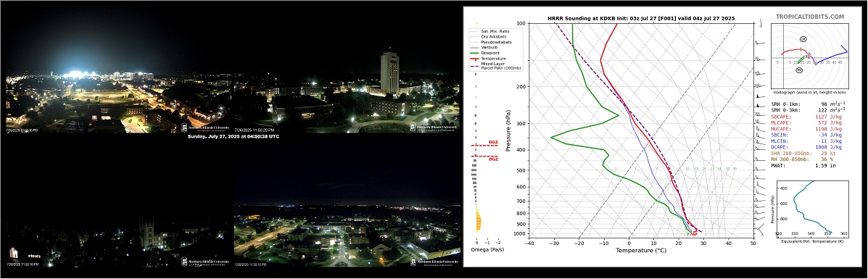The image size is (868, 279).
Task: Click the Sunday July 27 UTC timestamp
Action: click(x=233, y=136)
